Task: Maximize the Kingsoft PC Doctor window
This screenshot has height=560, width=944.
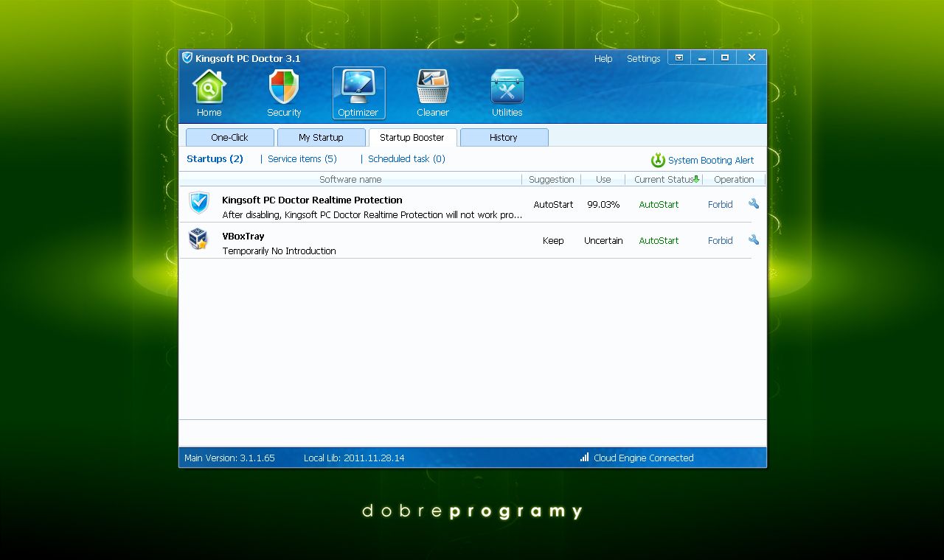Action: click(725, 57)
